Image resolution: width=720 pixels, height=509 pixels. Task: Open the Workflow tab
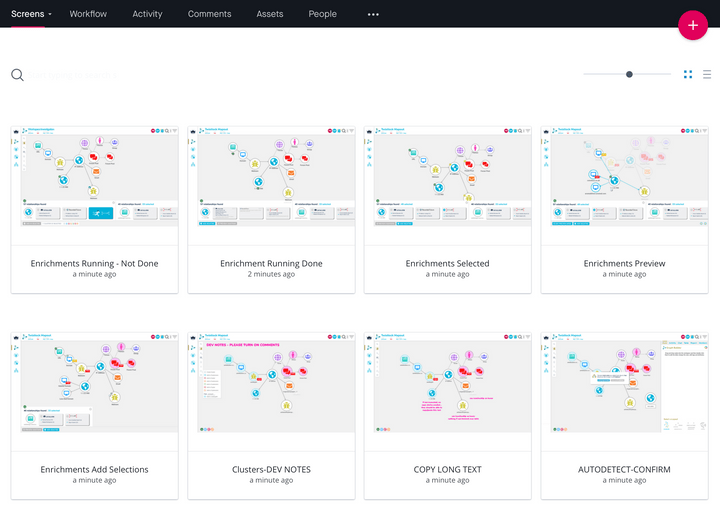tap(88, 14)
